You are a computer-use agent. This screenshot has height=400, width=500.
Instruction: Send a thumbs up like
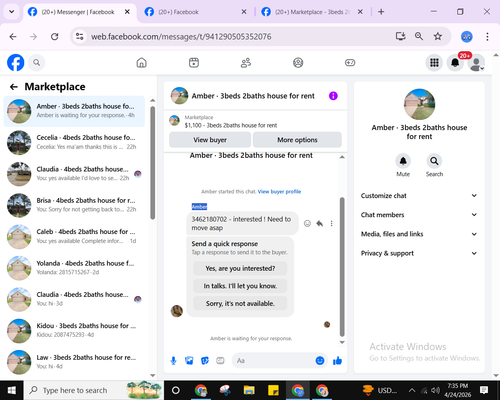(337, 360)
